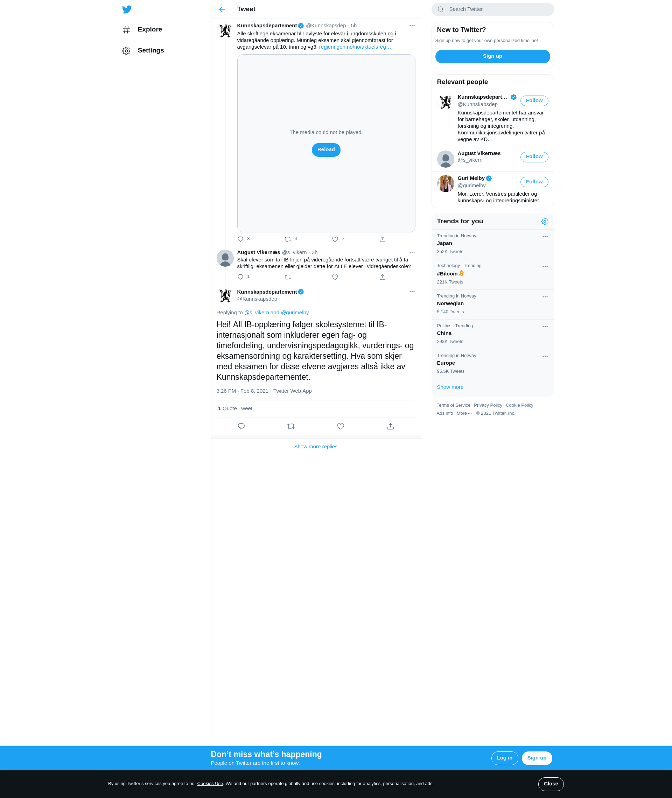The height and width of the screenshot is (798, 672).
Task: Retweet the main Kunnskapsdepartement reply
Action: (291, 426)
